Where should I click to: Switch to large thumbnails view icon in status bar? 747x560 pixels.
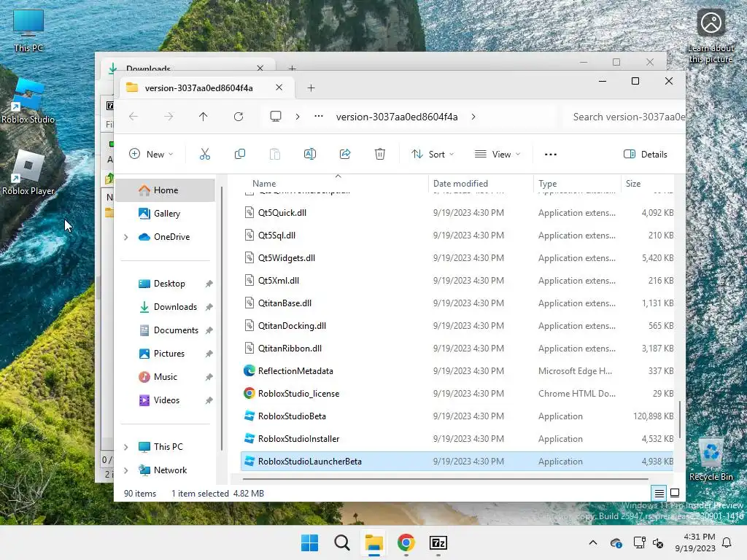point(675,494)
